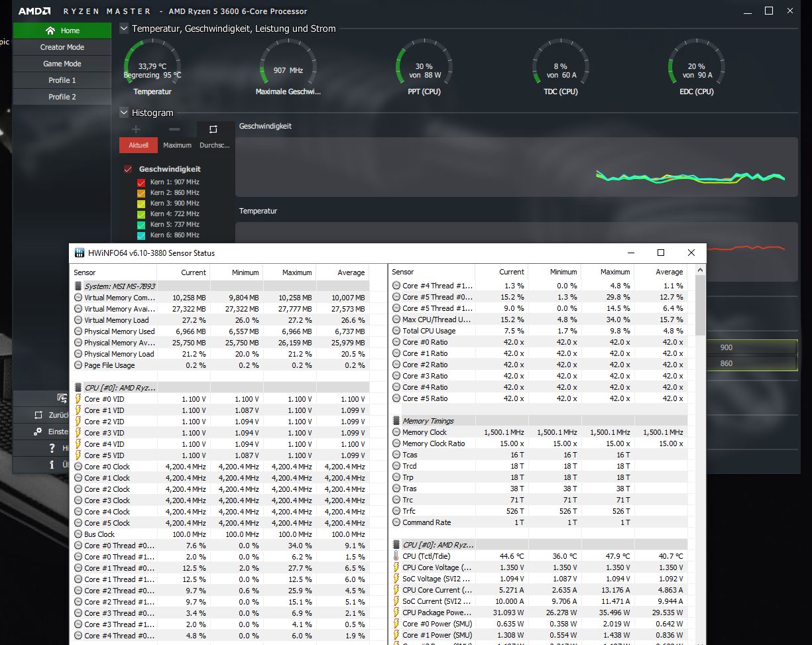Toggle the Geschwindigkeit checkbox

click(x=128, y=169)
